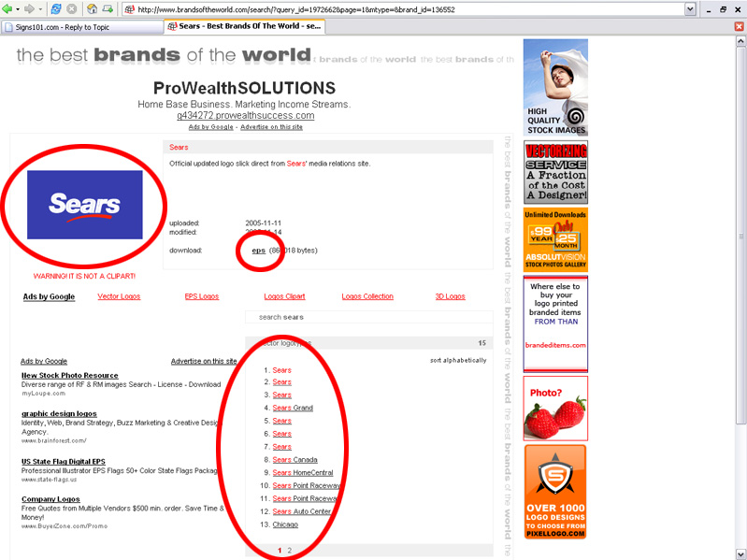The image size is (747, 560).
Task: Open the graphic design logos ad
Action: tap(59, 414)
